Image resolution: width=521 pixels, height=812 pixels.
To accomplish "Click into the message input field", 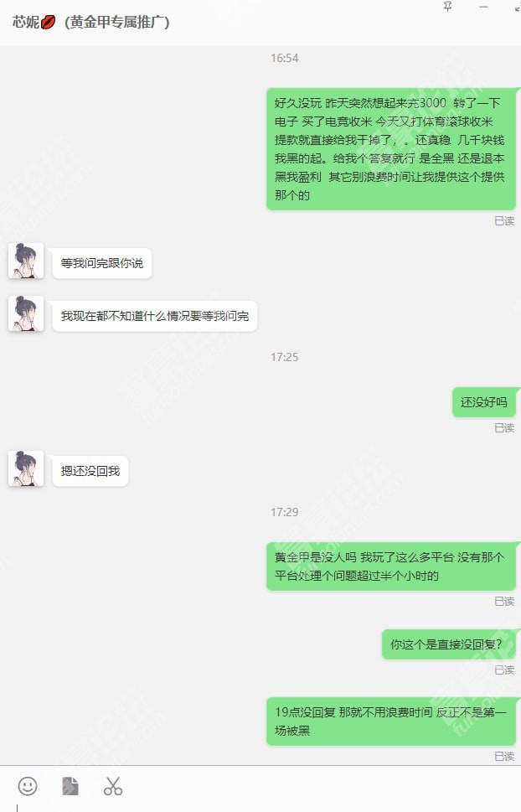I will point(260,807).
